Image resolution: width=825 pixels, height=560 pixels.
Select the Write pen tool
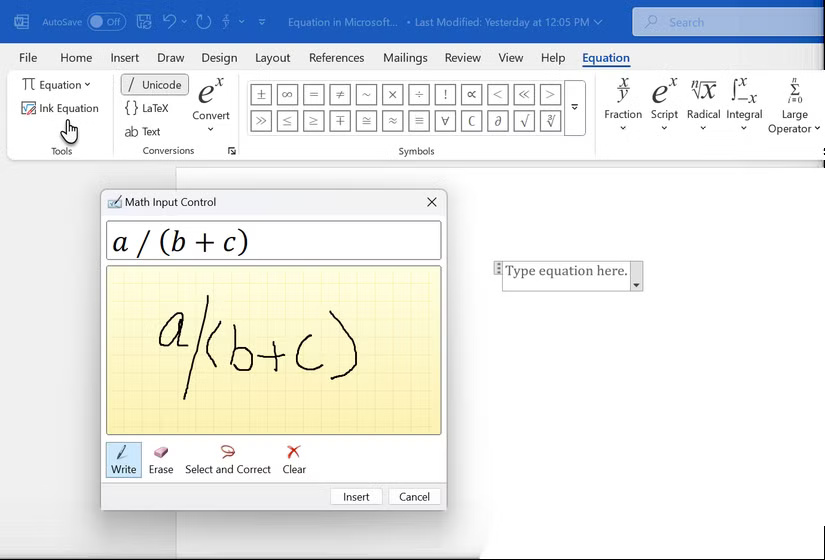[123, 460]
